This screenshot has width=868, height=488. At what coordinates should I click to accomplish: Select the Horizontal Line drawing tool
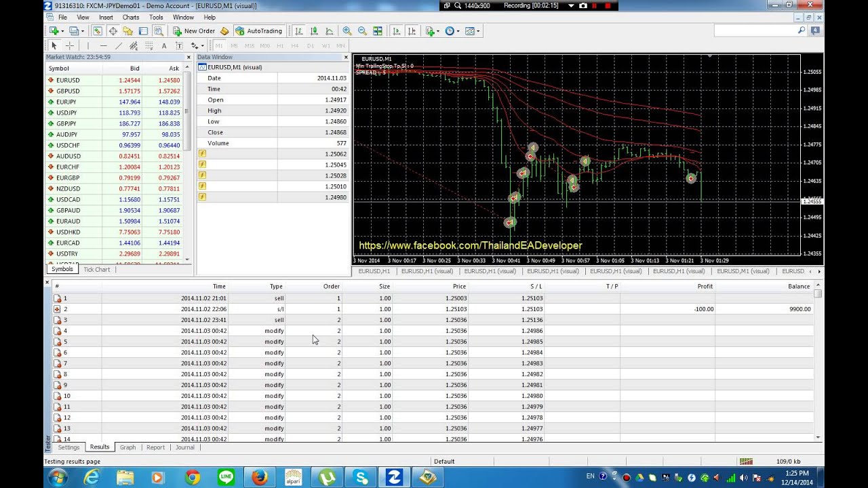[x=103, y=45]
